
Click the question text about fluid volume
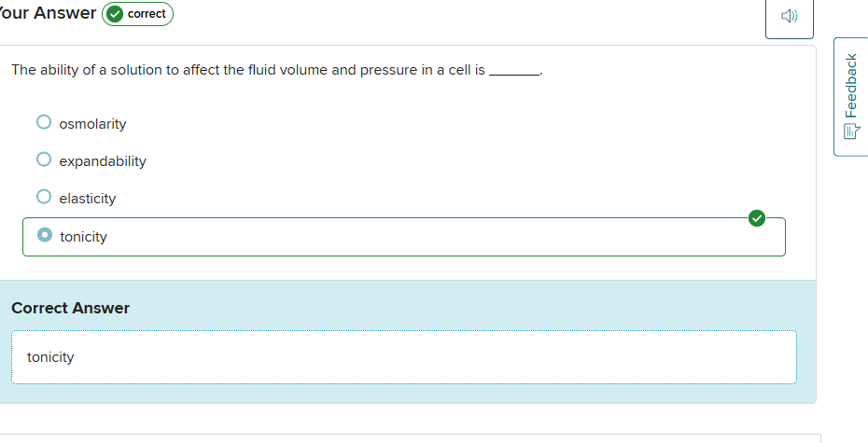[247, 70]
